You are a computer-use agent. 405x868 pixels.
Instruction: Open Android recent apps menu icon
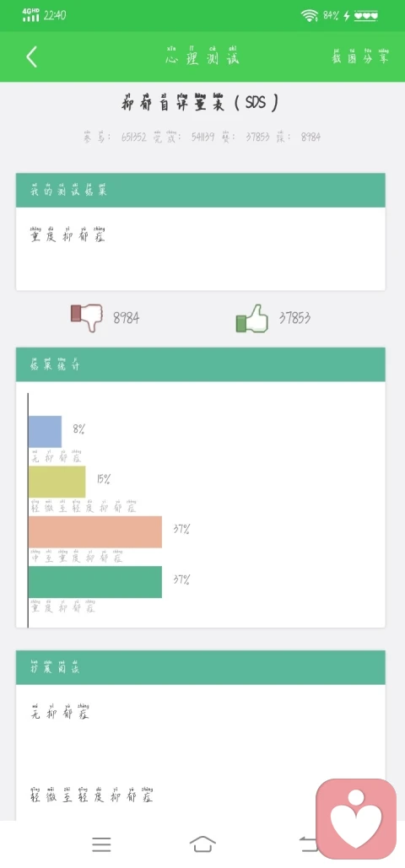click(101, 844)
